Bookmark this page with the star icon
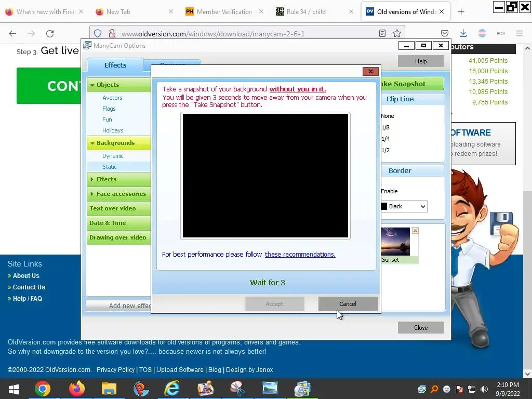The width and height of the screenshot is (532, 399). (x=396, y=33)
